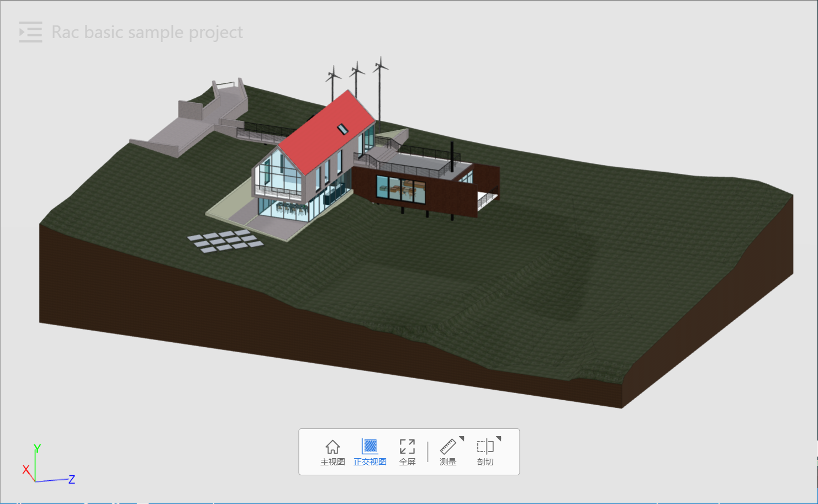Open the model tree menu icon
The width and height of the screenshot is (818, 504).
point(30,32)
